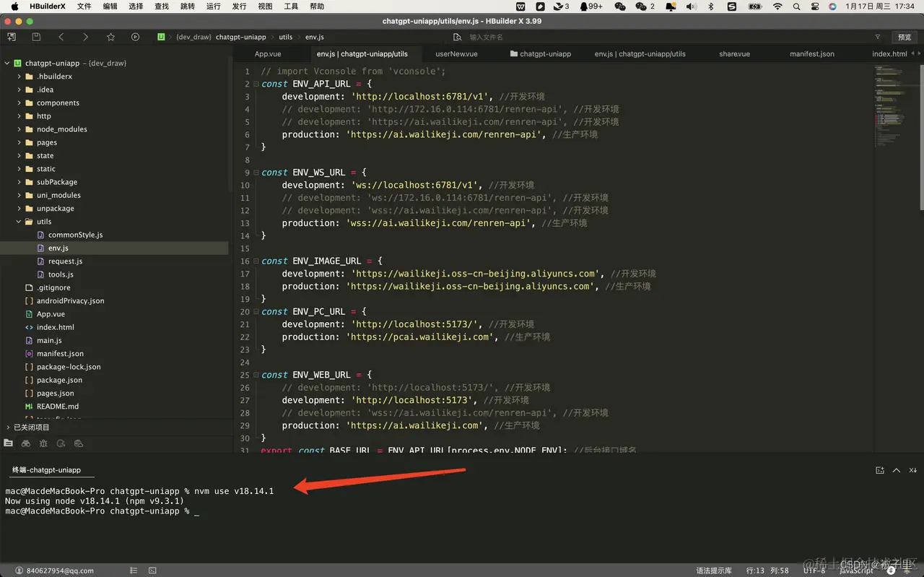
Task: Switch to the App.vue tab
Action: click(x=268, y=53)
